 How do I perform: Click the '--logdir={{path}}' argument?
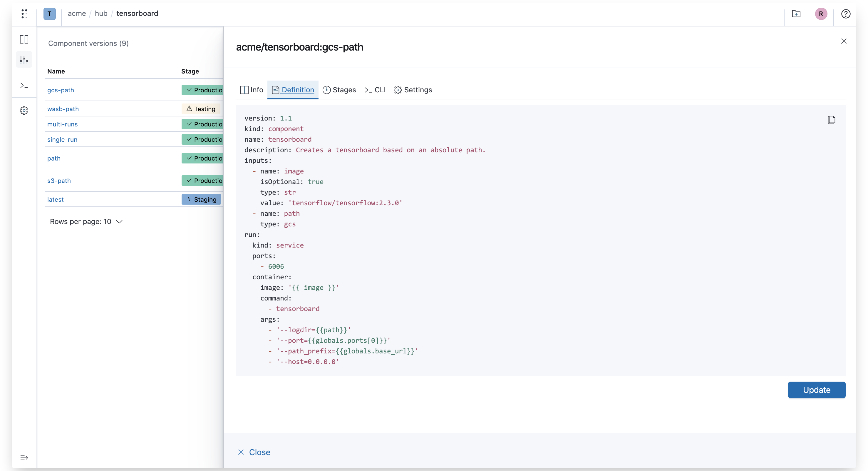313,330
